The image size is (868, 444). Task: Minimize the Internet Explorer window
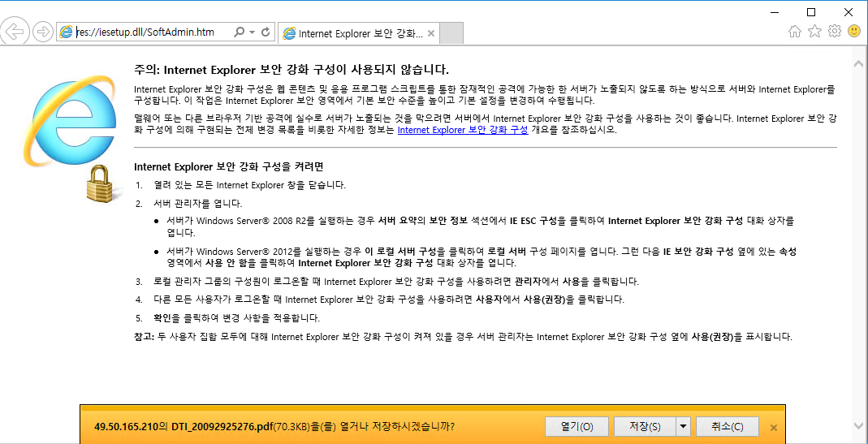(x=773, y=11)
